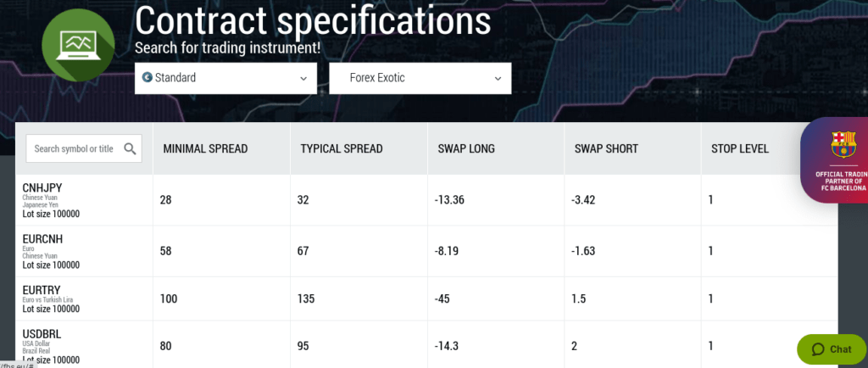Image resolution: width=868 pixels, height=368 pixels.
Task: Select the TYPICAL SPREAD column header
Action: [342, 149]
